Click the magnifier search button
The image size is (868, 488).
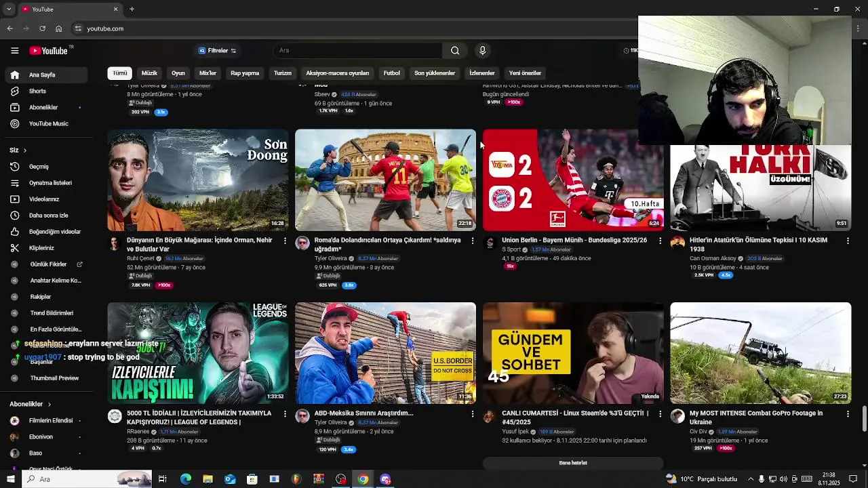(x=455, y=51)
